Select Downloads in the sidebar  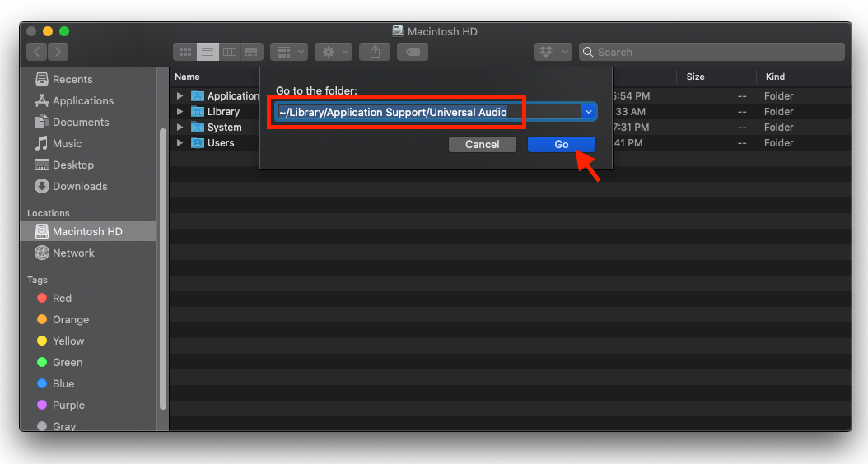coord(80,186)
